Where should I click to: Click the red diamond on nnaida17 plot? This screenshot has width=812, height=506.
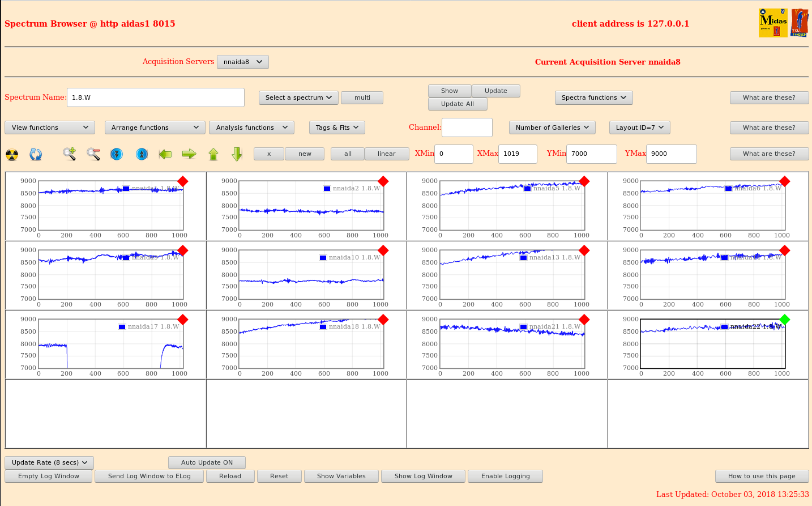click(x=183, y=320)
